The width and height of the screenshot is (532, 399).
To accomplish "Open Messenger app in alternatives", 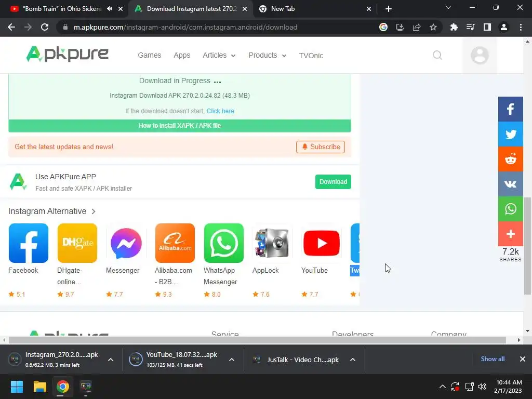I will (126, 243).
